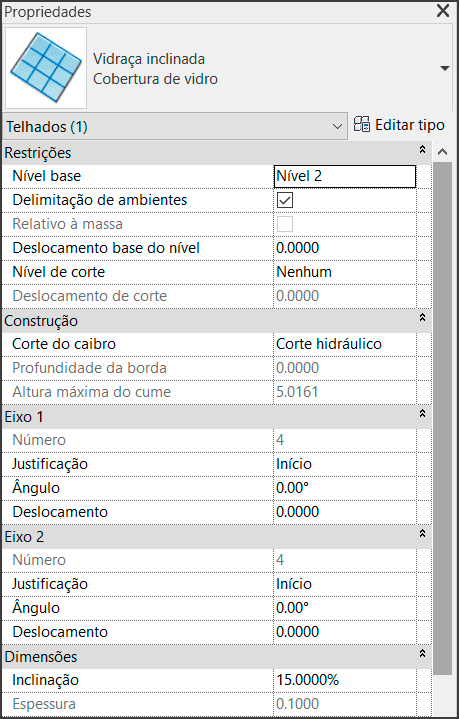Edit Eixo 1 Deslocamento value
459x719 pixels.
point(345,512)
